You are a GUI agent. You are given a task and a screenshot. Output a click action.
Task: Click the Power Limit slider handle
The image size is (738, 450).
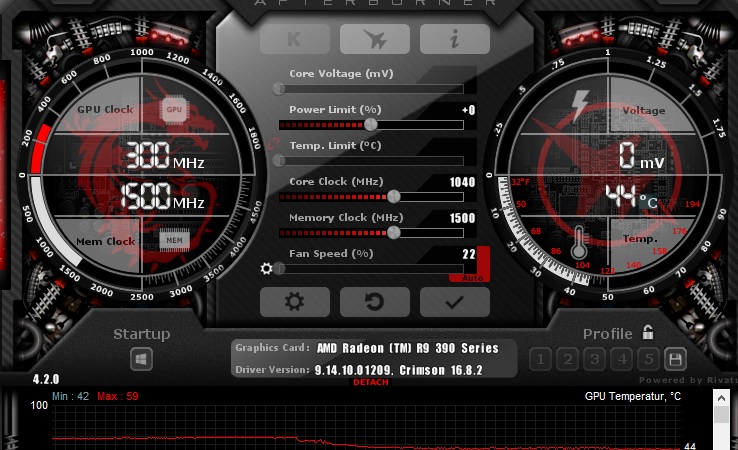(x=371, y=125)
